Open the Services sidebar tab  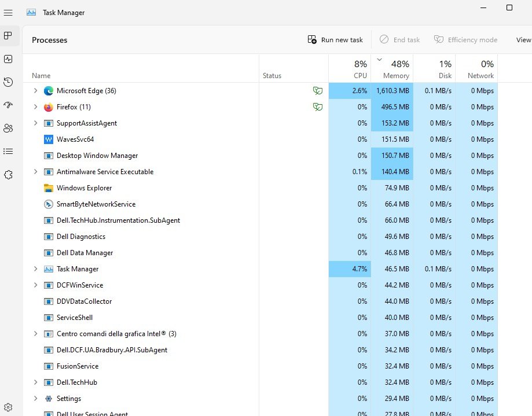tap(8, 175)
